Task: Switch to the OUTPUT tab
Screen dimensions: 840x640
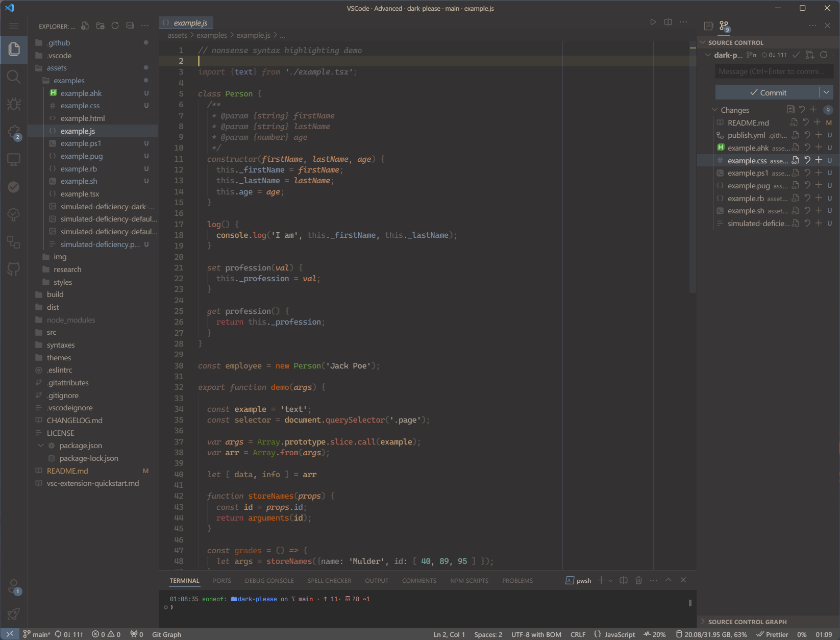Action: click(x=377, y=581)
